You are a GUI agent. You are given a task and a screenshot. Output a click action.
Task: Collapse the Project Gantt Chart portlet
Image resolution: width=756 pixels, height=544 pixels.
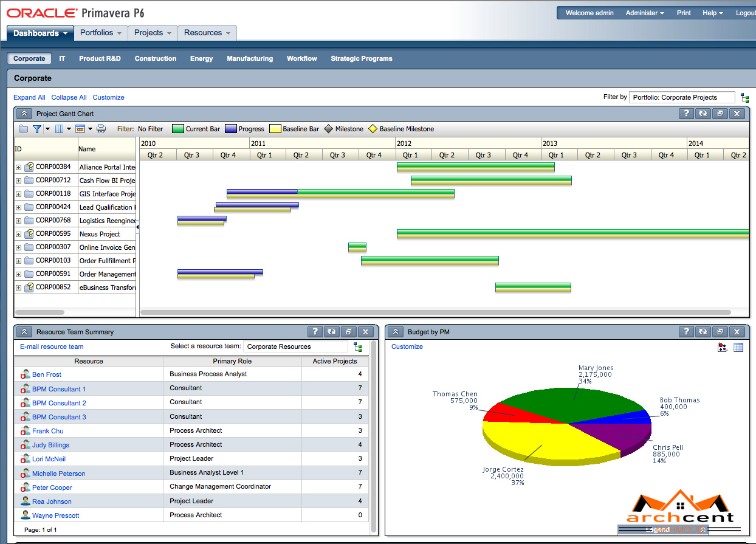[24, 114]
